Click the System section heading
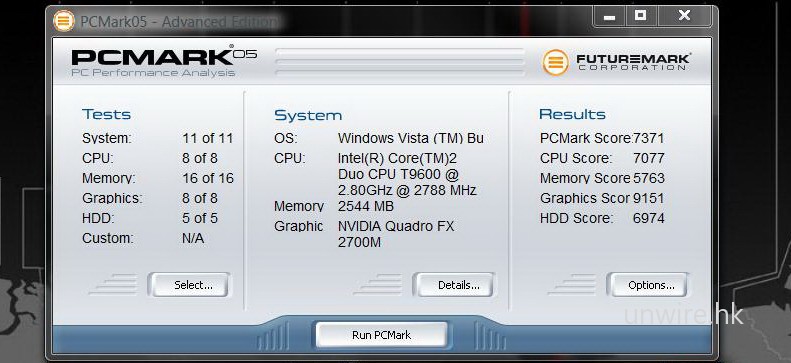The height and width of the screenshot is (363, 791). tap(308, 115)
